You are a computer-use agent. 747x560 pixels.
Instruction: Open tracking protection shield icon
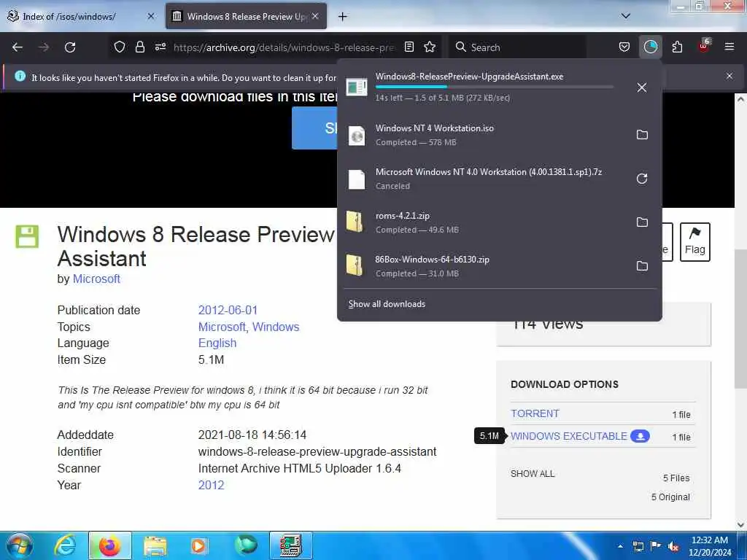[x=120, y=47]
